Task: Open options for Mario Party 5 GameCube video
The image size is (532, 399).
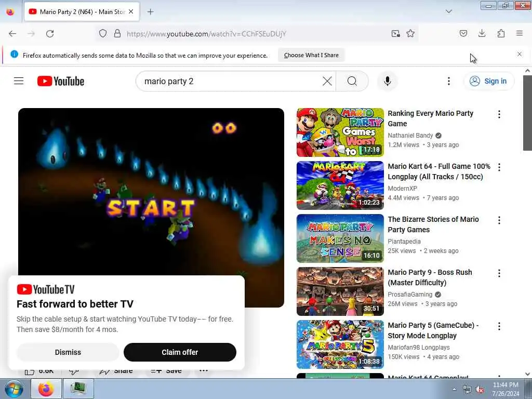Action: click(499, 326)
